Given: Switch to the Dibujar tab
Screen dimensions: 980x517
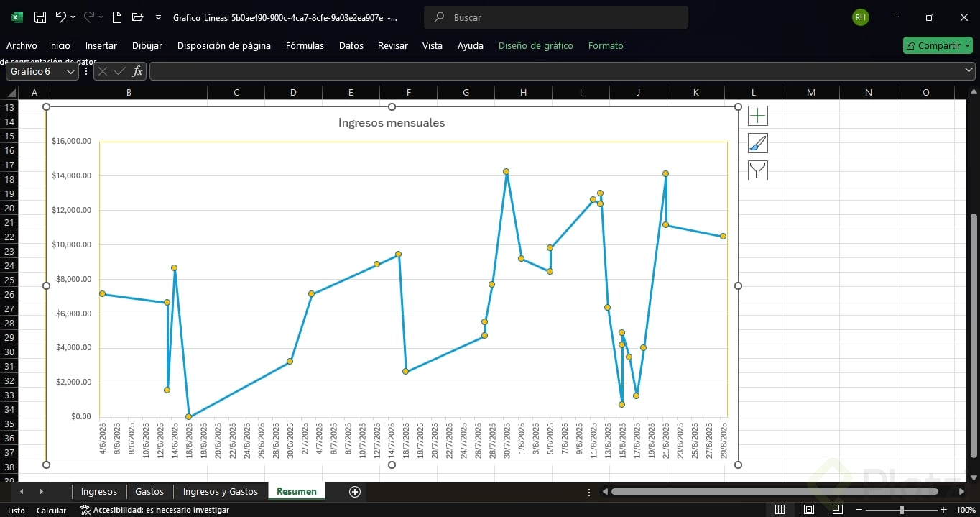Looking at the screenshot, I should click(x=147, y=45).
